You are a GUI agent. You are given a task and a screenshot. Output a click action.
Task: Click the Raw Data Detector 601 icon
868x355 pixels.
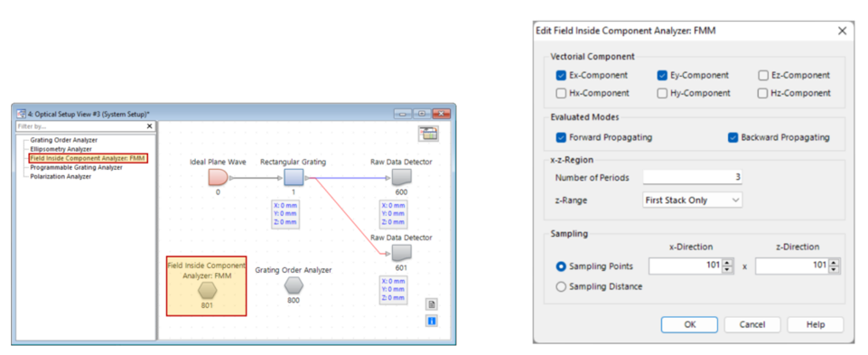pos(401,254)
